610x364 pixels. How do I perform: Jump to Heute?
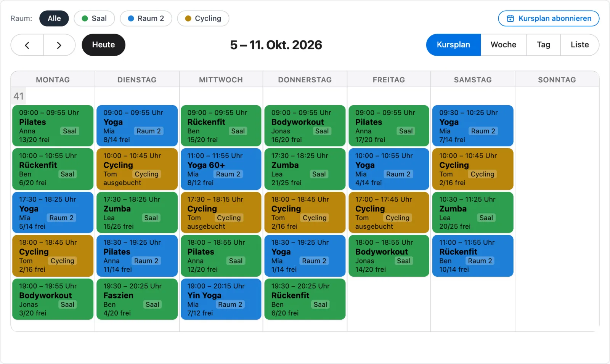pyautogui.click(x=103, y=45)
